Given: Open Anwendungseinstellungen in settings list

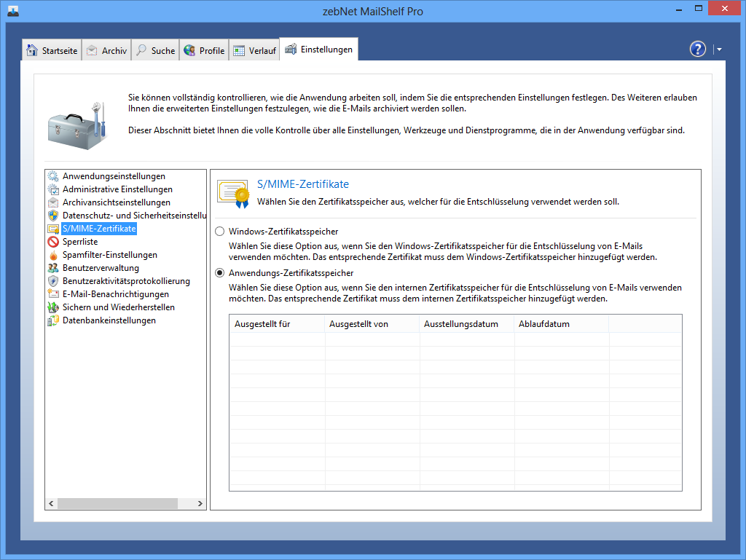Looking at the screenshot, I should [x=114, y=176].
